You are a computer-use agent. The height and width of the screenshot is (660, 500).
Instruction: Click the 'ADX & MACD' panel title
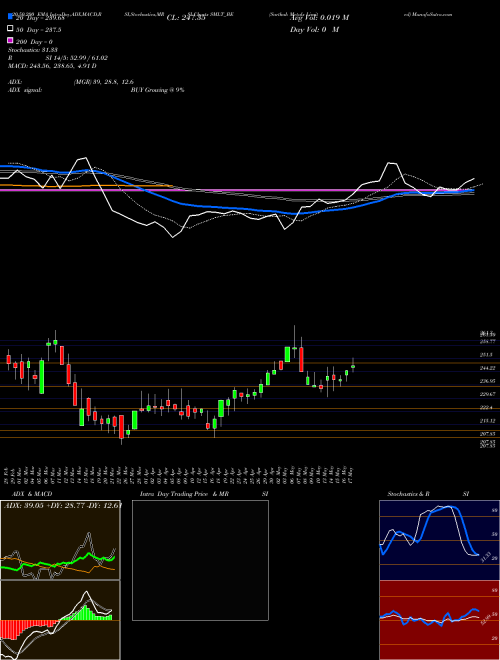coord(32,494)
